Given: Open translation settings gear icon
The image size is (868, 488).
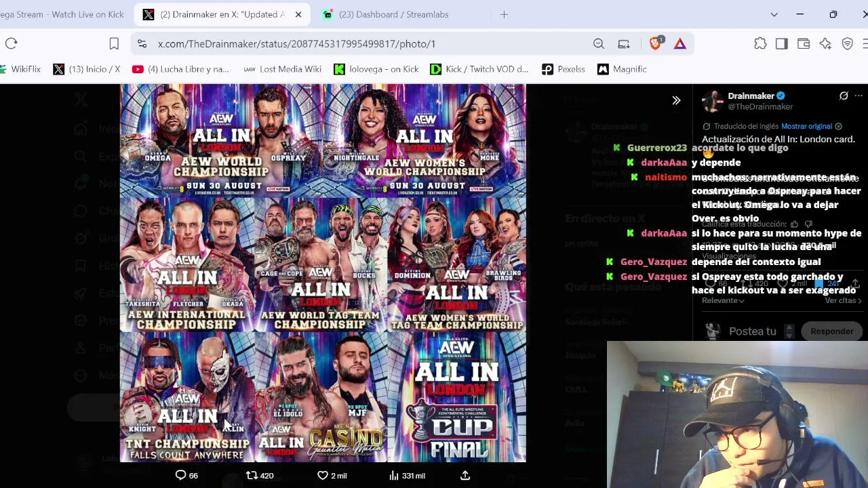Looking at the screenshot, I should pyautogui.click(x=839, y=126).
